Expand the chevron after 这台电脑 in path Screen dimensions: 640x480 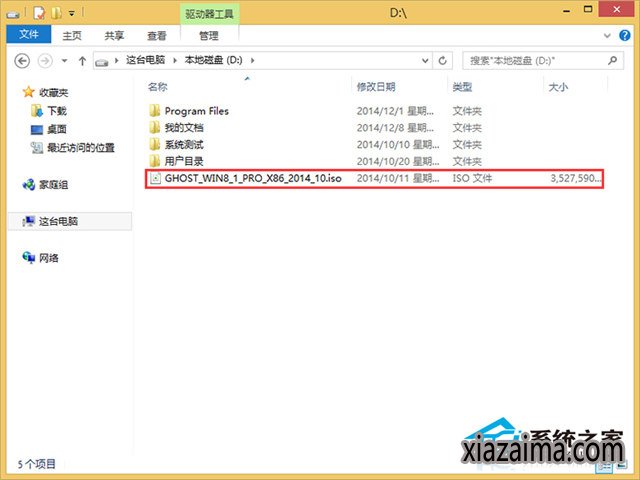(x=175, y=60)
